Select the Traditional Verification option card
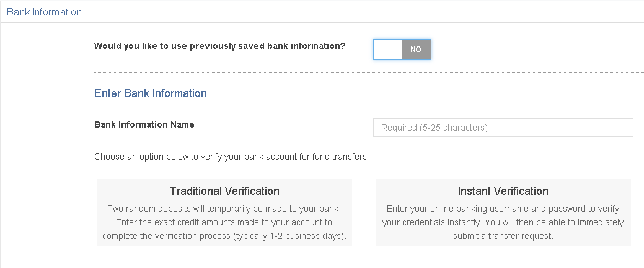The width and height of the screenshot is (644, 268). pos(224,213)
